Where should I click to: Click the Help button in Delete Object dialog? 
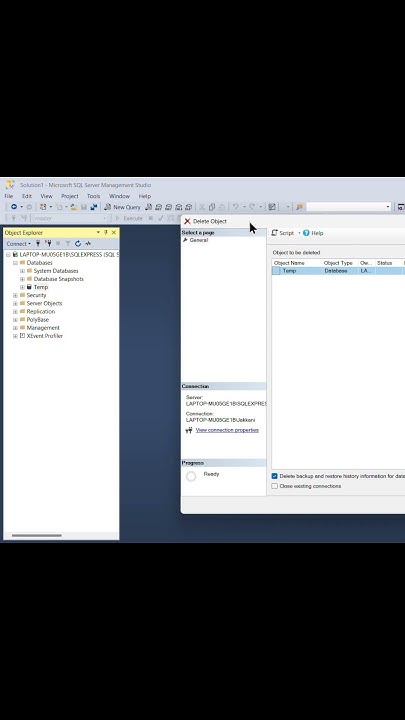(313, 233)
